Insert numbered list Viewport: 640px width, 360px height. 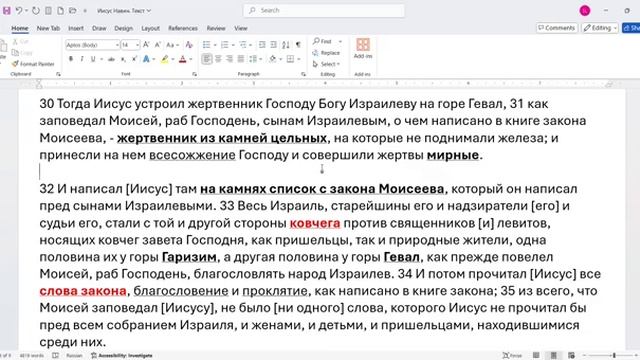pos(224,44)
